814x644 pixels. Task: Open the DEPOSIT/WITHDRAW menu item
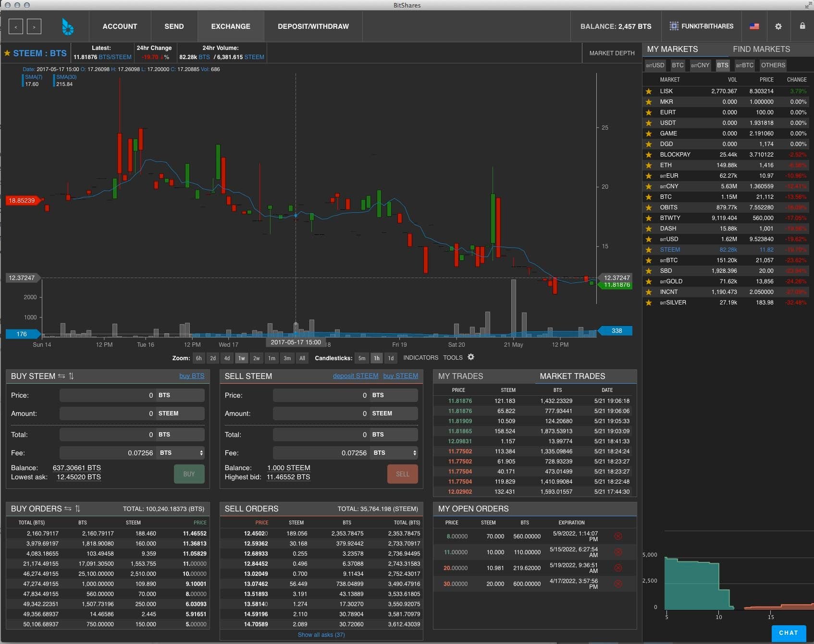click(x=313, y=26)
